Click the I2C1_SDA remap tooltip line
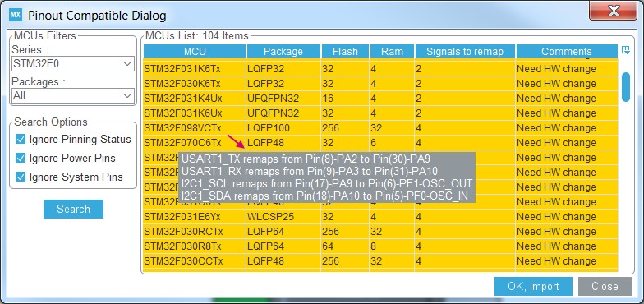Screen dimensions: 644x304 tap(325, 196)
